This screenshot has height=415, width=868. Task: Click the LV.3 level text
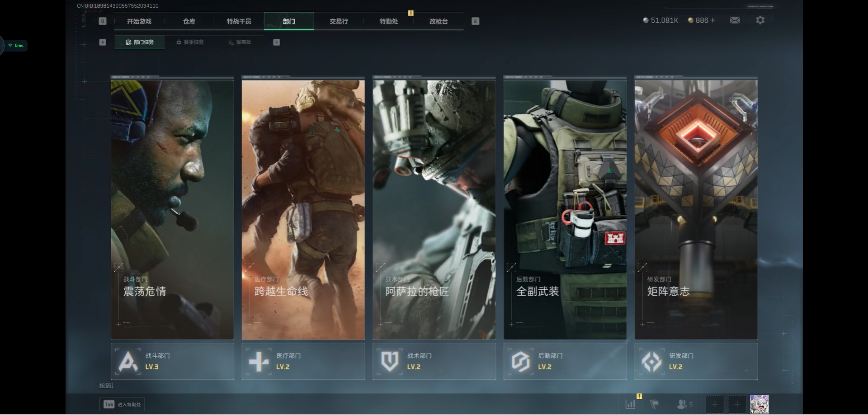tap(152, 367)
